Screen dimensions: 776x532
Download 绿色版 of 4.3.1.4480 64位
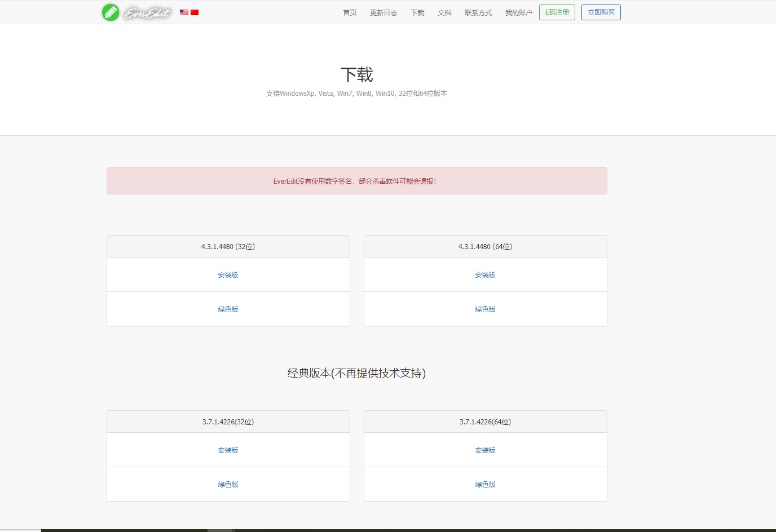coord(485,309)
